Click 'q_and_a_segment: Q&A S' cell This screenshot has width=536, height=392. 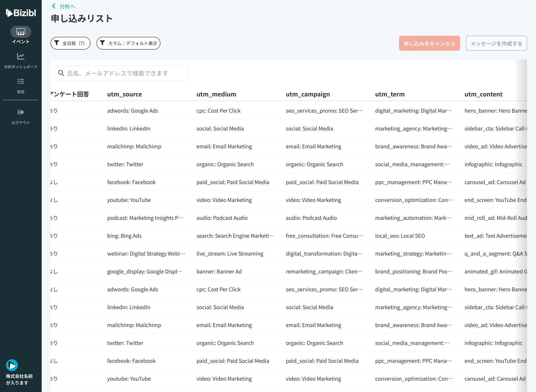point(496,253)
